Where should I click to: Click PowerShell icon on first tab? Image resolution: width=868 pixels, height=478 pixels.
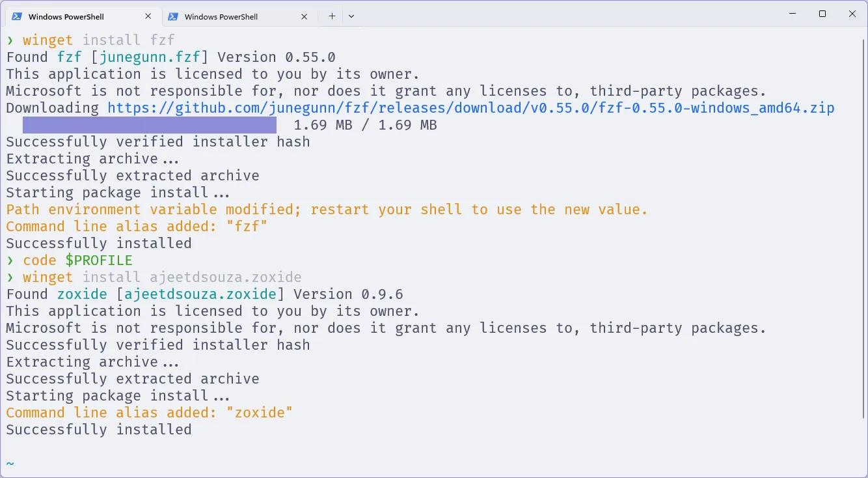pos(18,16)
